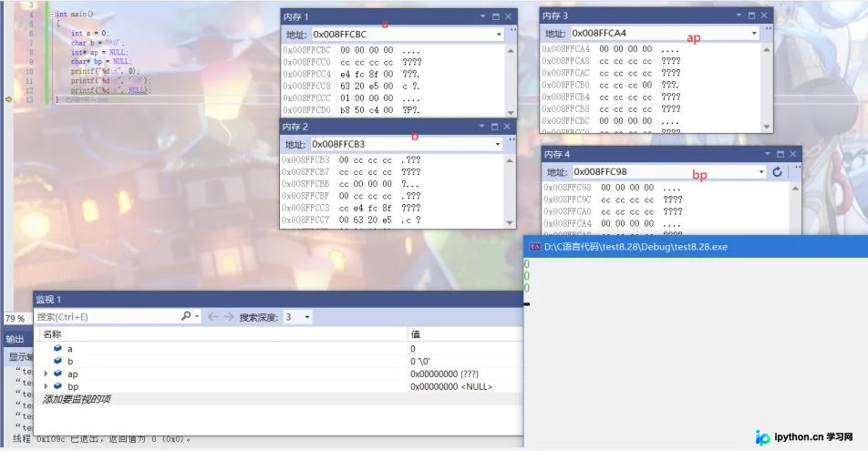Close the 内存 3 window
The image size is (868, 451).
tap(764, 15)
